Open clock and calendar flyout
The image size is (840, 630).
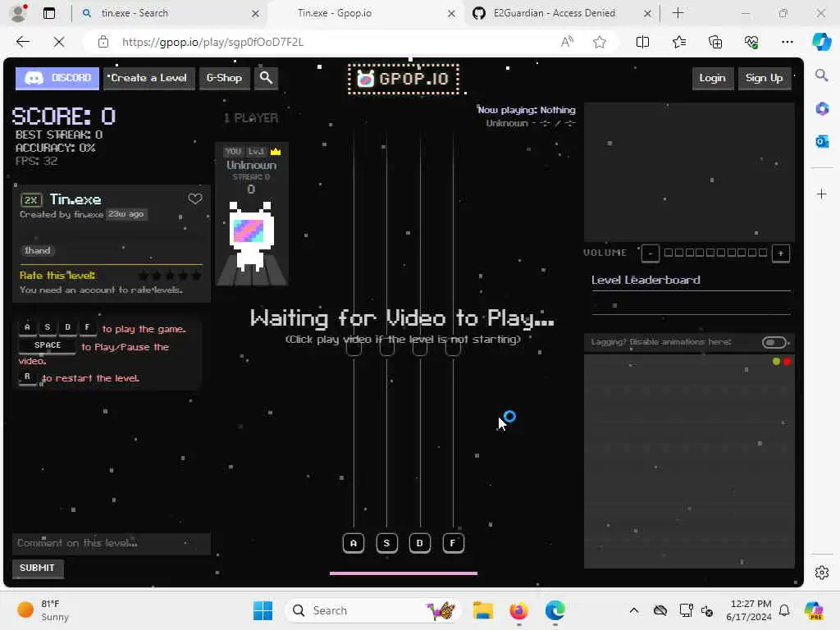coord(749,610)
